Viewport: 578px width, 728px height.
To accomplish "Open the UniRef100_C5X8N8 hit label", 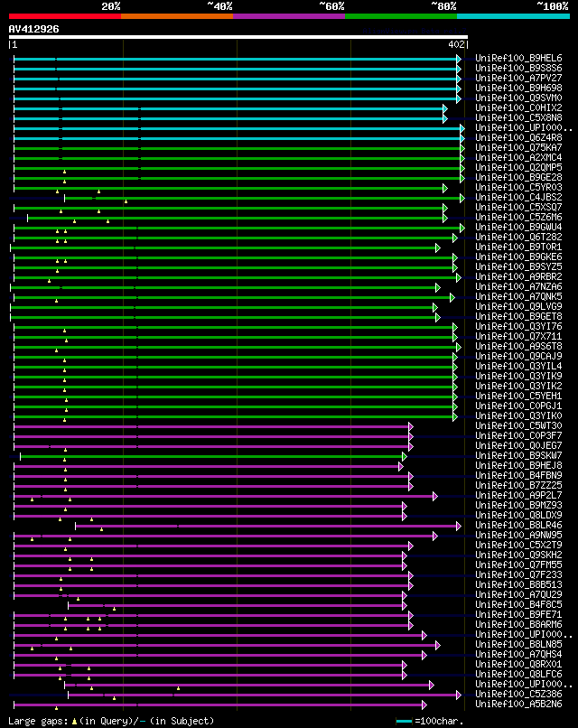I will tap(518, 118).
